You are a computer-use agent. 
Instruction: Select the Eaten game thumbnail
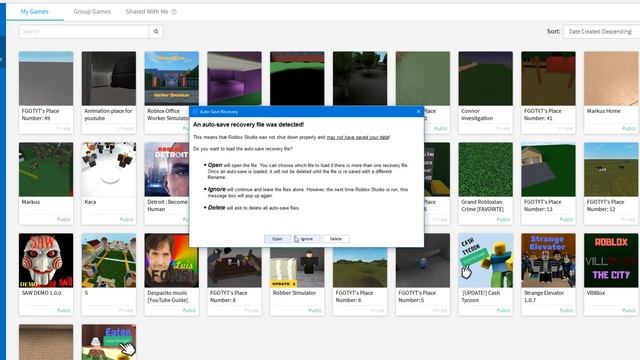pos(109,342)
